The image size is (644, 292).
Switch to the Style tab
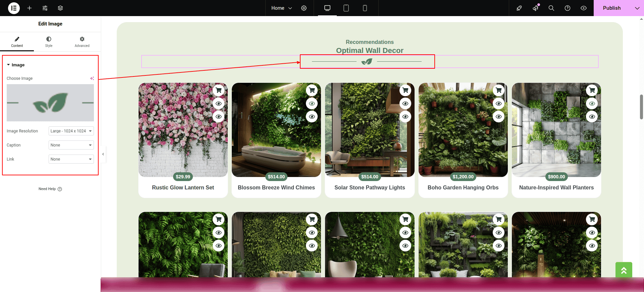(x=49, y=42)
